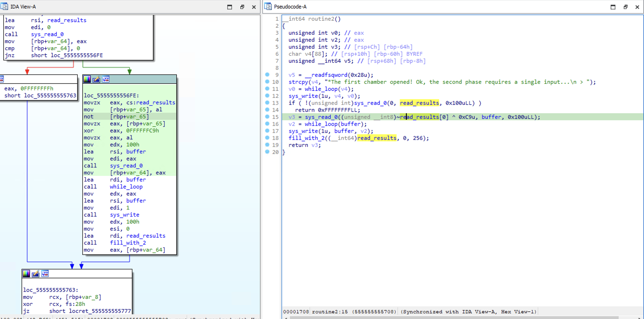This screenshot has height=319, width=644.
Task: Click sys_write call on pseudocode line 12
Action: [303, 96]
